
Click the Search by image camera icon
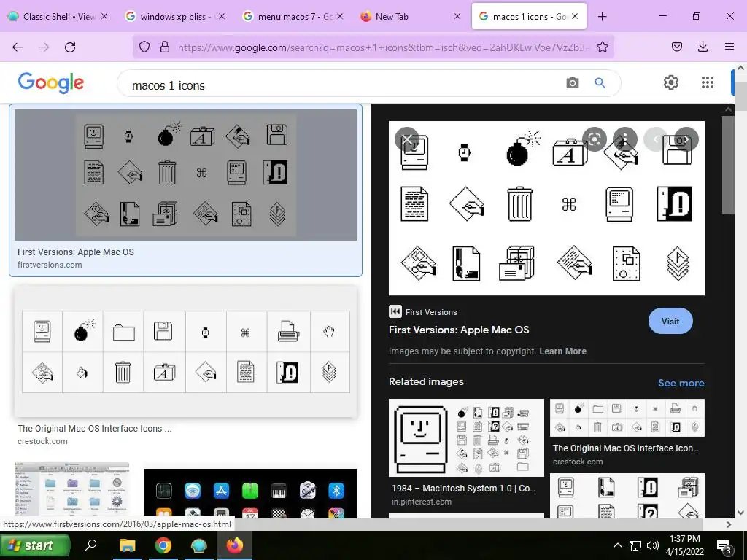pos(572,83)
